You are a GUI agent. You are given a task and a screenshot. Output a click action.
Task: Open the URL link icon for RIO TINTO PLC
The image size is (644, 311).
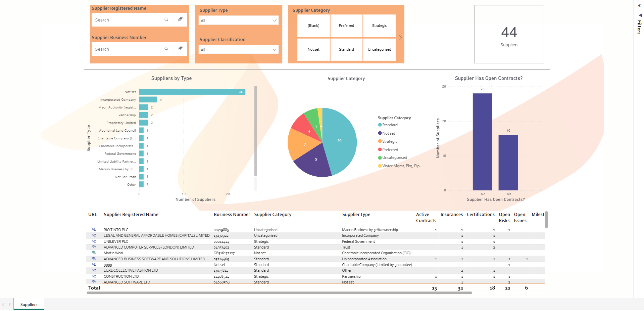pyautogui.click(x=94, y=229)
